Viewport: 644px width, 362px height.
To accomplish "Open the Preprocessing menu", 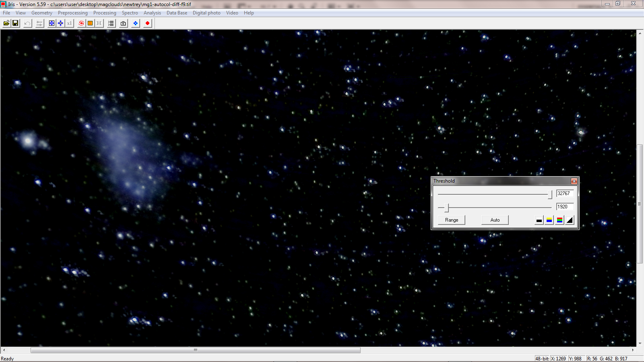I will [x=72, y=13].
